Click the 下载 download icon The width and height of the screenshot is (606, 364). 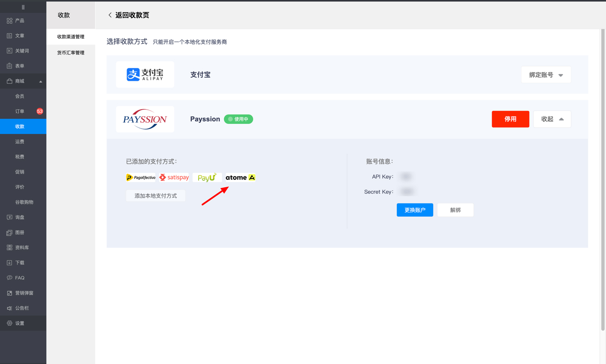pos(9,263)
